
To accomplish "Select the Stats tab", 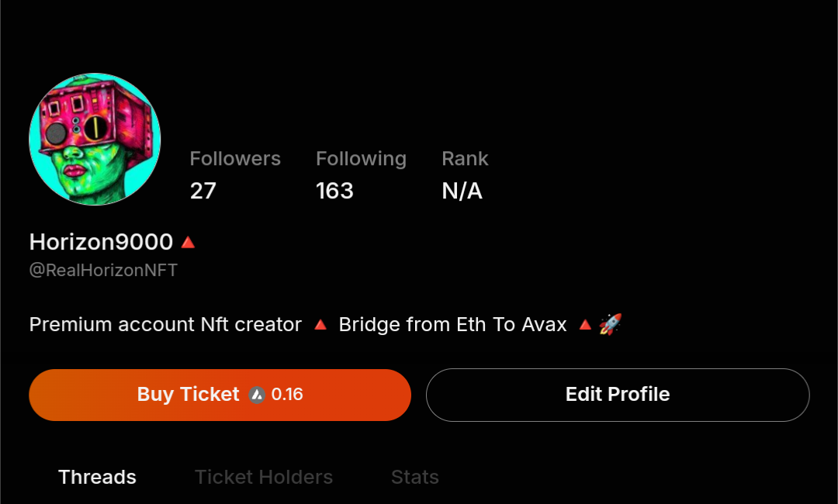I will point(415,477).
